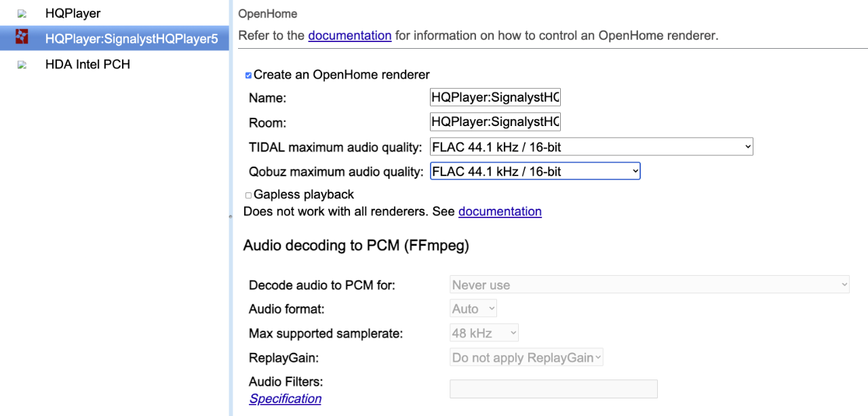Click the TIDAL maximum audio quality label
This screenshot has width=868, height=416.
336,147
